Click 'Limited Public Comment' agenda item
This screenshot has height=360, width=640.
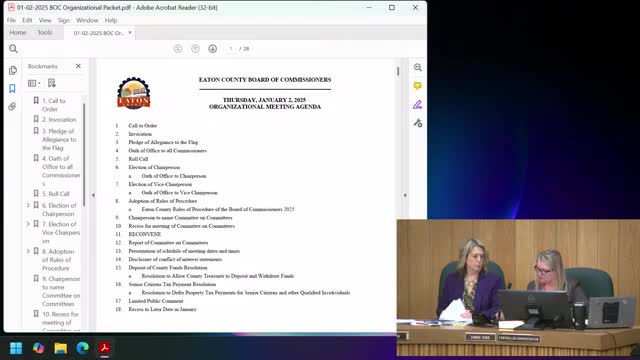[156, 301]
